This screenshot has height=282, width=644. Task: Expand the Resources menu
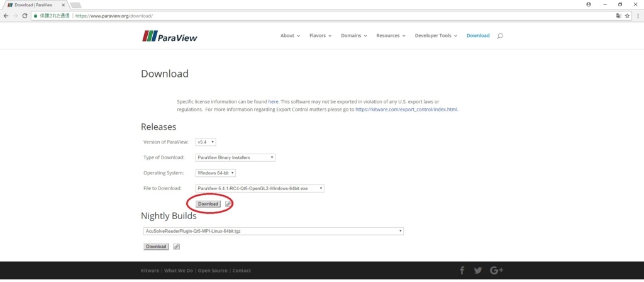coord(391,36)
